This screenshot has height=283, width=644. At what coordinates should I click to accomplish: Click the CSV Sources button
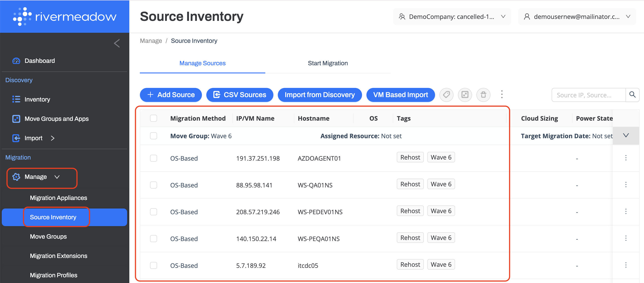coord(240,95)
